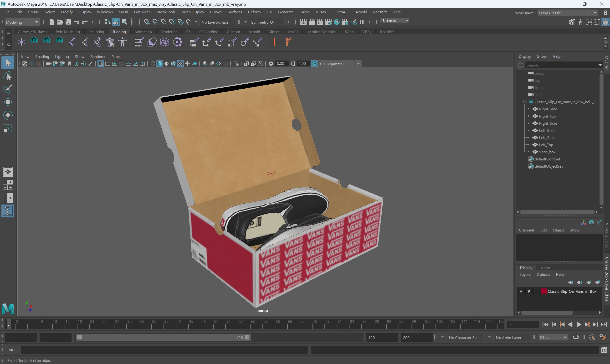Click the Create Joints shelf icon

tap(72, 42)
